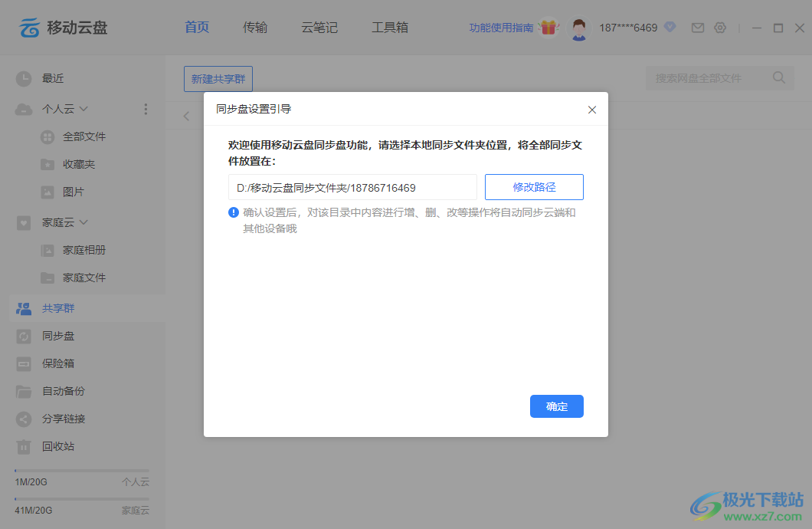The width and height of the screenshot is (812, 529).
Task: Click the 家庭云 storage usage bar
Action: point(82,499)
